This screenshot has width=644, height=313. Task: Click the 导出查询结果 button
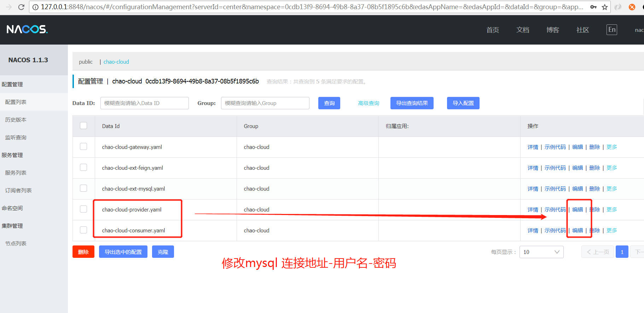(x=412, y=103)
